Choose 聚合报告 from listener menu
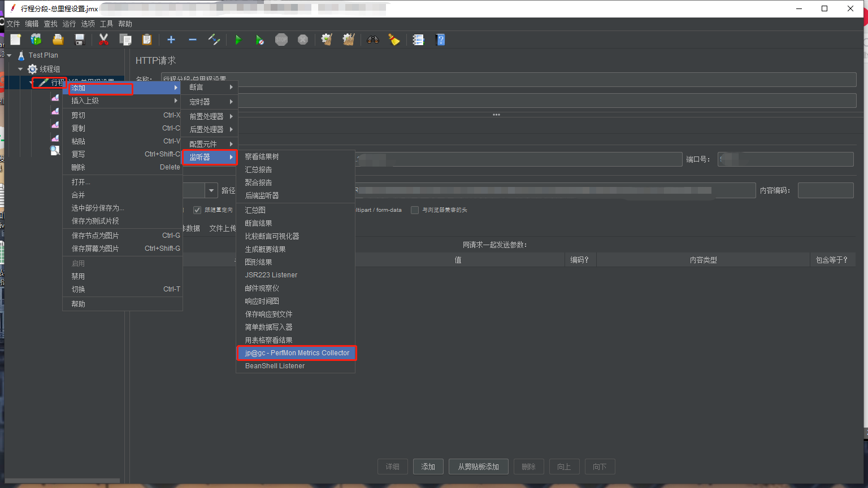Viewport: 868px width, 488px height. [296, 182]
